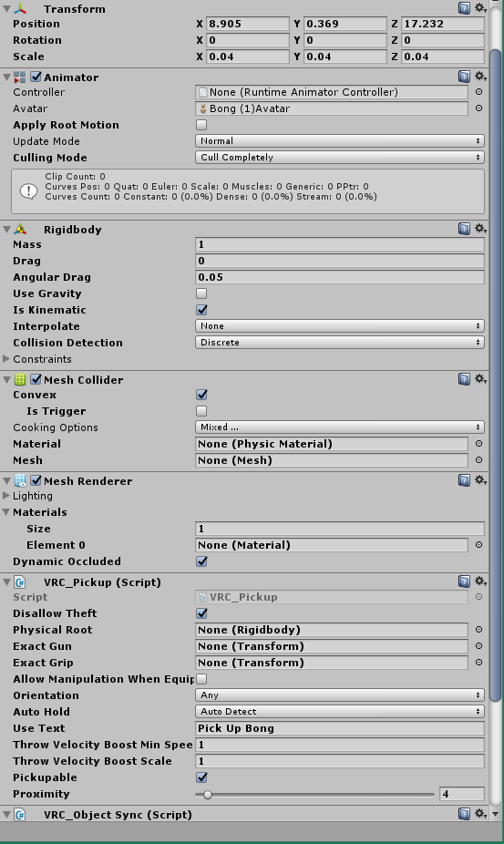The height and width of the screenshot is (844, 504).
Task: Open the Transform component gear menu
Action: [480, 8]
